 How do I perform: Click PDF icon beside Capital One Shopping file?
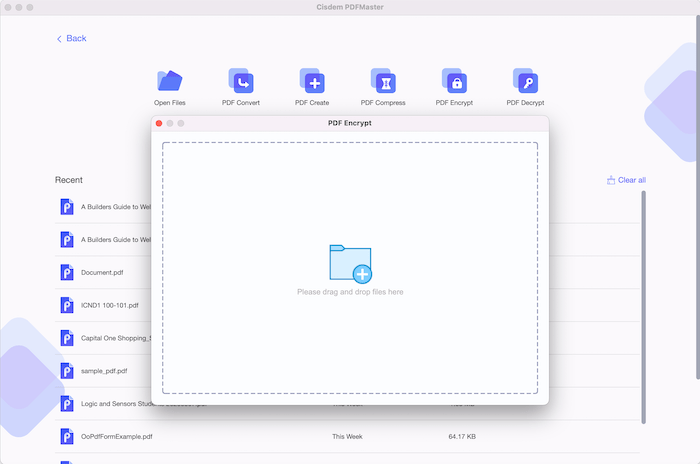[x=67, y=338]
